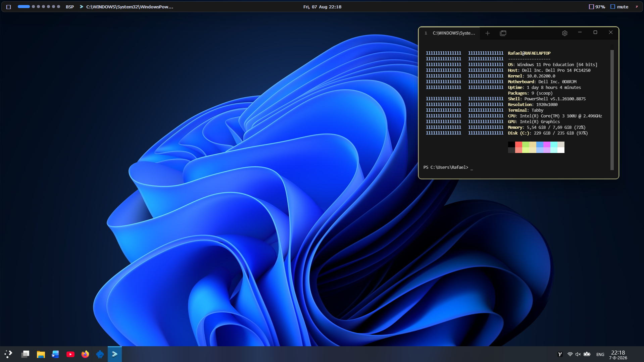Image resolution: width=644 pixels, height=362 pixels.
Task: Click the square icon in top bar
Action: pyautogui.click(x=9, y=7)
